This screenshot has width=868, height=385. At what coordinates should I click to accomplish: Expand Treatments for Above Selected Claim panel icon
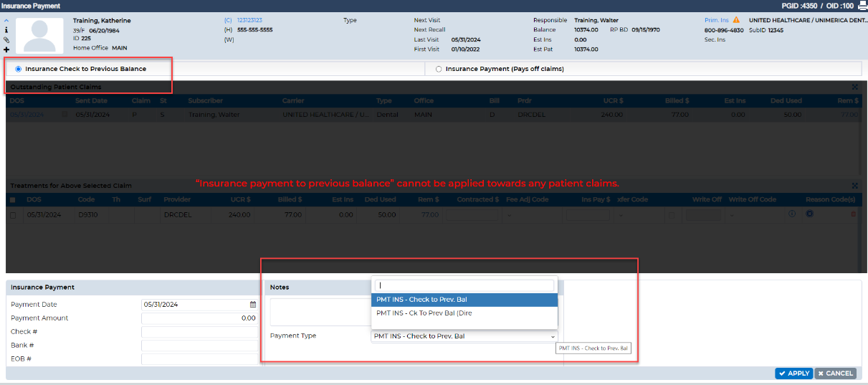(x=854, y=186)
